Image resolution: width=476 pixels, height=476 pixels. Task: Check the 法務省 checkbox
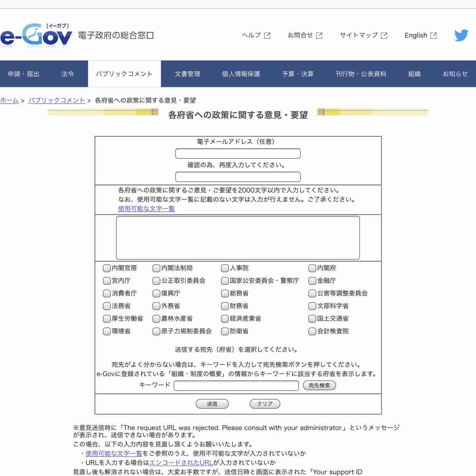pos(107,306)
